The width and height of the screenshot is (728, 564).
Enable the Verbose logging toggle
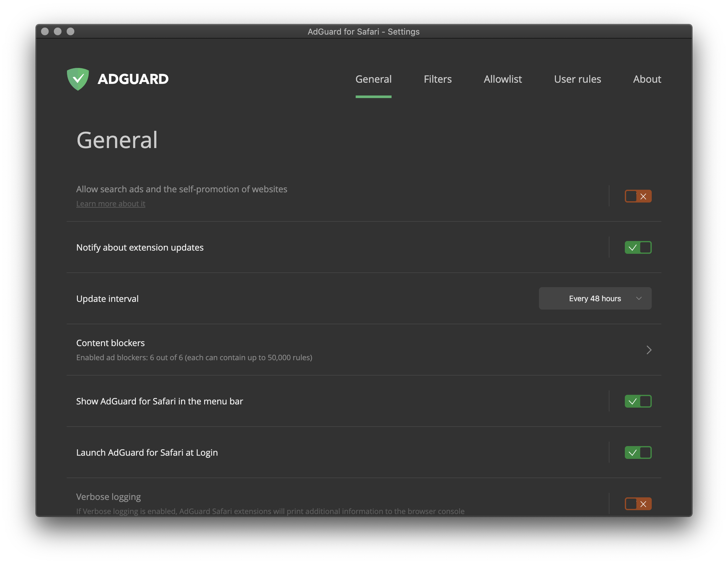click(x=638, y=504)
